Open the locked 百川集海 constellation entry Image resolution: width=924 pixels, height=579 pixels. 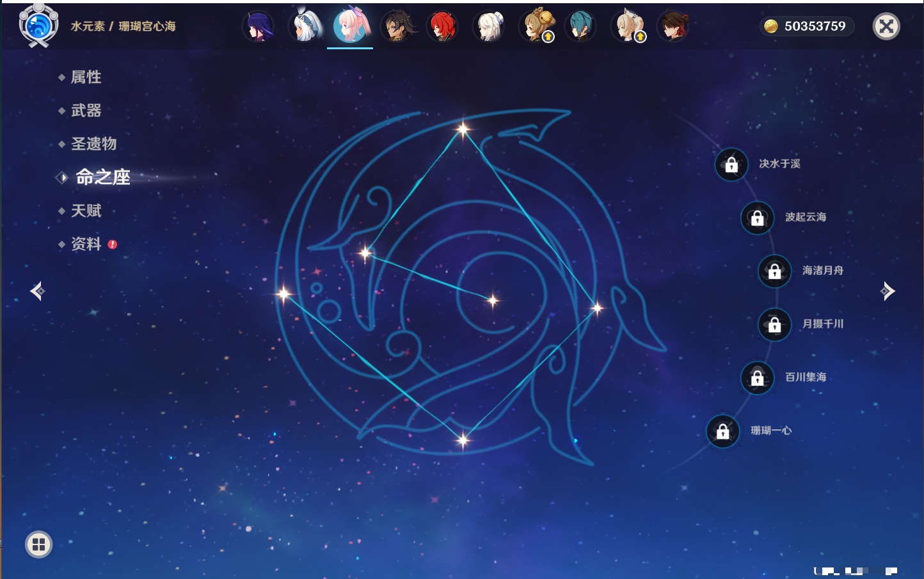pos(757,378)
